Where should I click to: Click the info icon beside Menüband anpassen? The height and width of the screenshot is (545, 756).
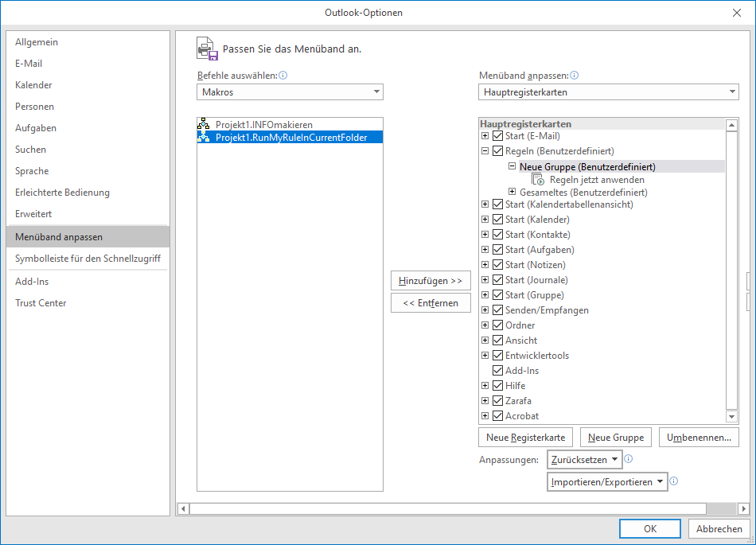(575, 75)
